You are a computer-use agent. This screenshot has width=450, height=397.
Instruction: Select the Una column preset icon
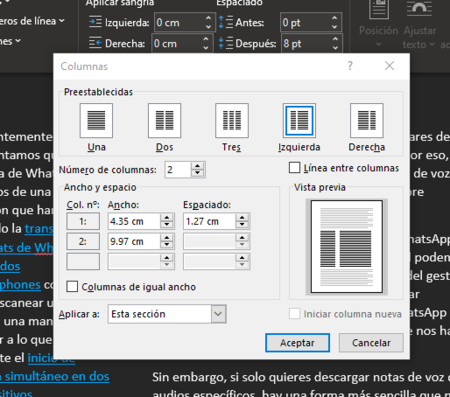click(96, 120)
